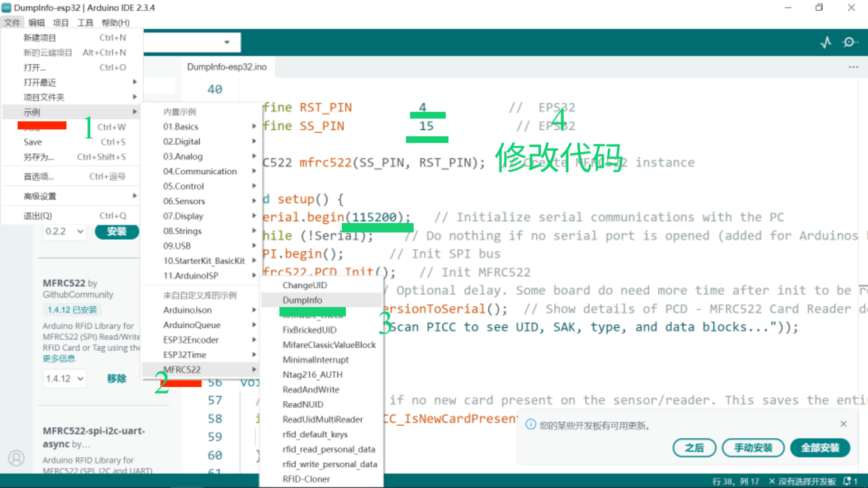Open the board selector dropdown
This screenshot has height=488, width=868.
(226, 42)
